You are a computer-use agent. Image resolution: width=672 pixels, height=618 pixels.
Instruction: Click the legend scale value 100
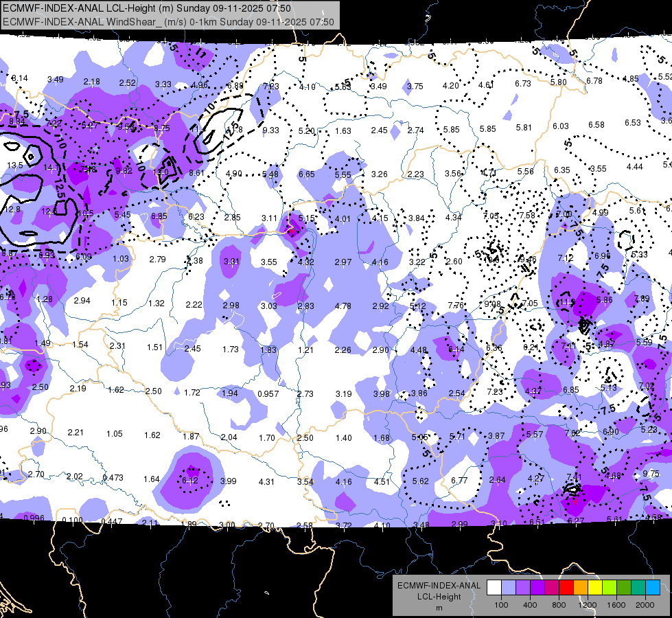pyautogui.click(x=501, y=605)
